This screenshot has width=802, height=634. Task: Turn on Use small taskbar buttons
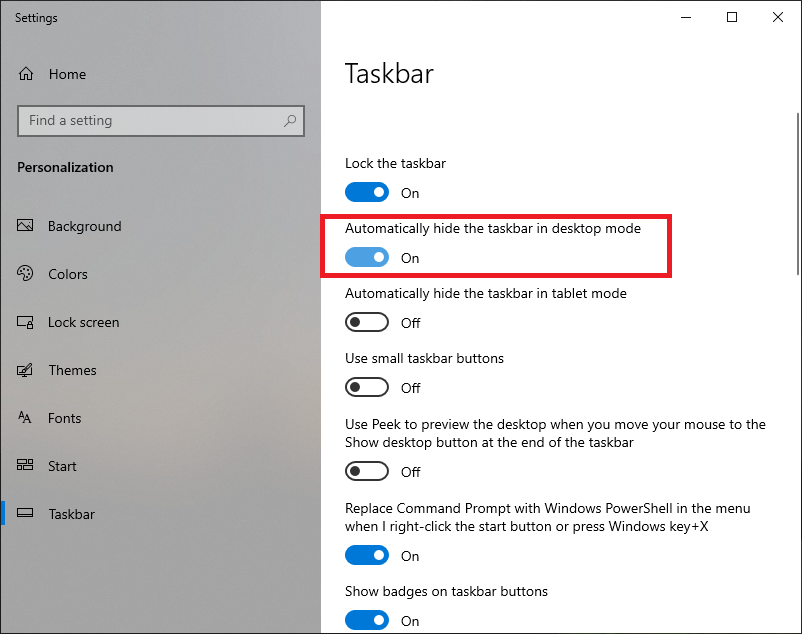(366, 387)
